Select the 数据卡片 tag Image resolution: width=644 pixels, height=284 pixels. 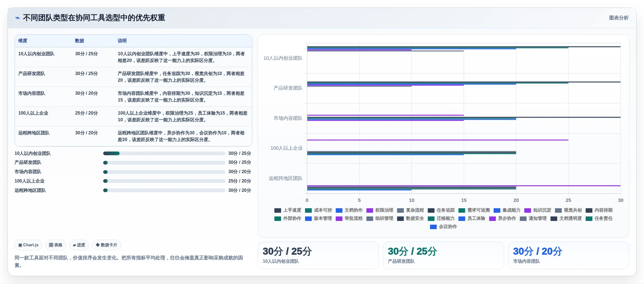107,245
